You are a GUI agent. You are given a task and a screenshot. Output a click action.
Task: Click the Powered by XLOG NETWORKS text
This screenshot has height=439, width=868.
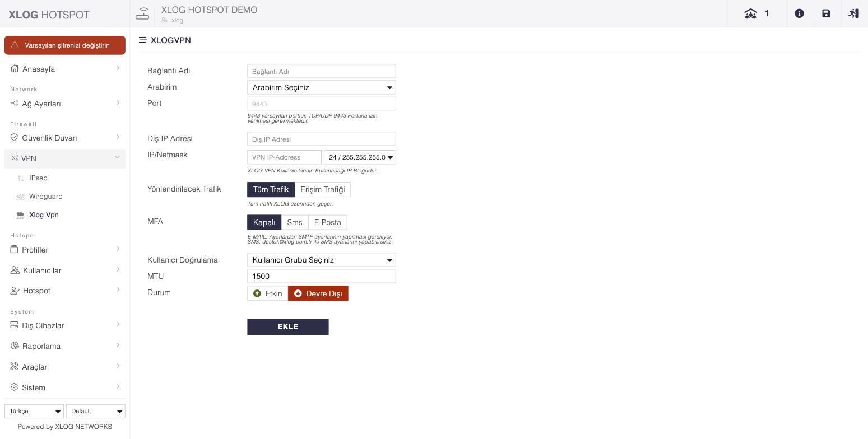[65, 427]
